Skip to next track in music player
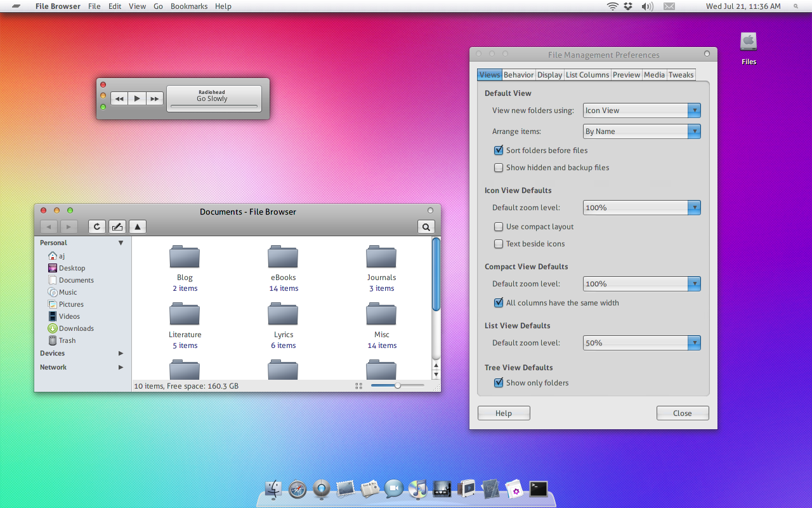 click(154, 98)
